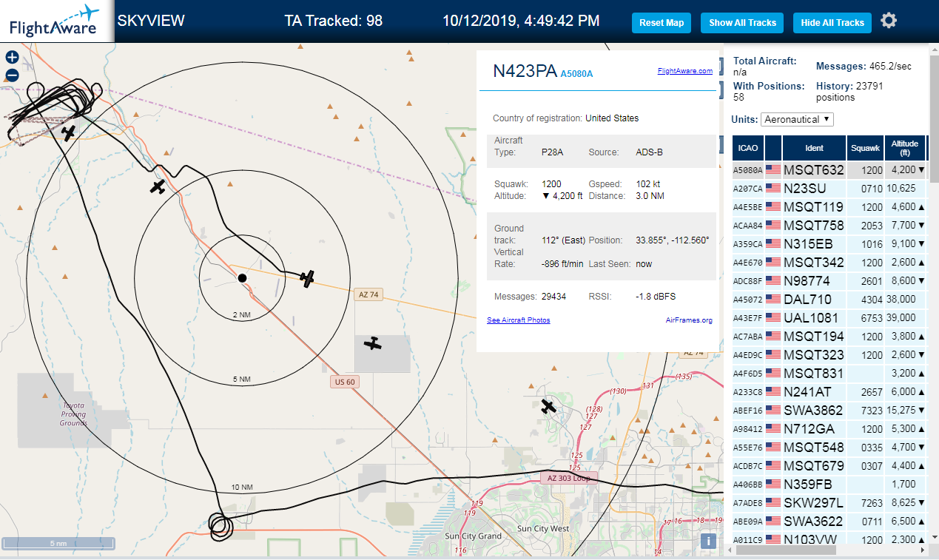This screenshot has height=560, width=939.
Task: Select aircraft icon above gray airfield area
Action: [x=373, y=343]
